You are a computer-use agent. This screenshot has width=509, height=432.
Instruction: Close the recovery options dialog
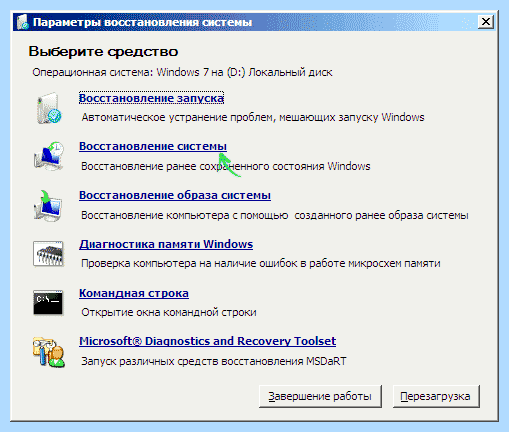486,22
